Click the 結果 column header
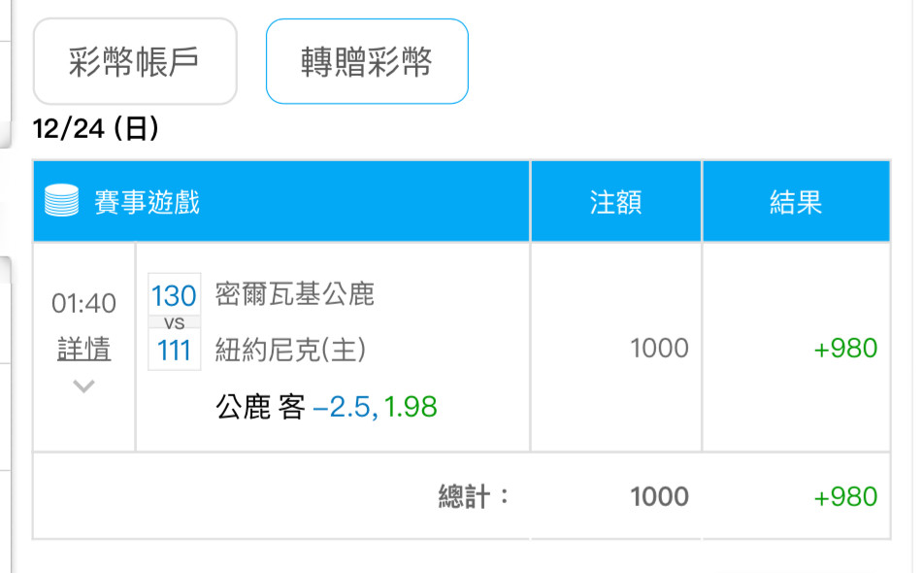The width and height of the screenshot is (924, 573). [x=796, y=201]
